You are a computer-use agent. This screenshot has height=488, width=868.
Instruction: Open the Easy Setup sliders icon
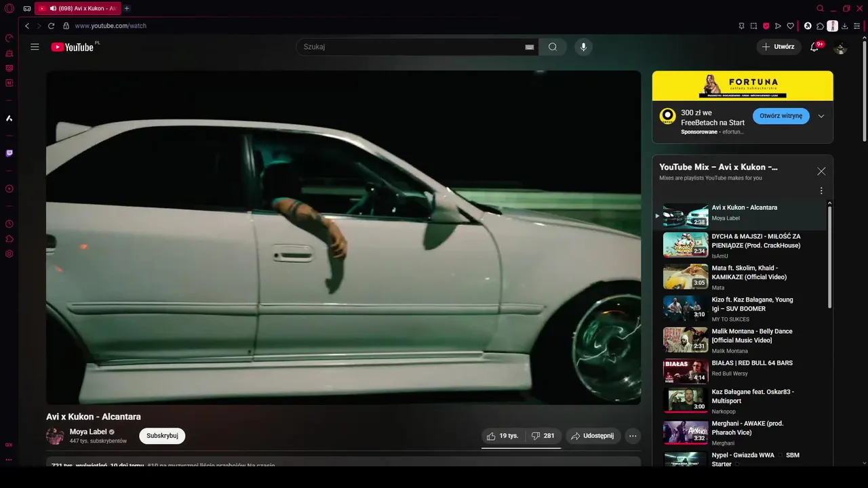(x=856, y=26)
